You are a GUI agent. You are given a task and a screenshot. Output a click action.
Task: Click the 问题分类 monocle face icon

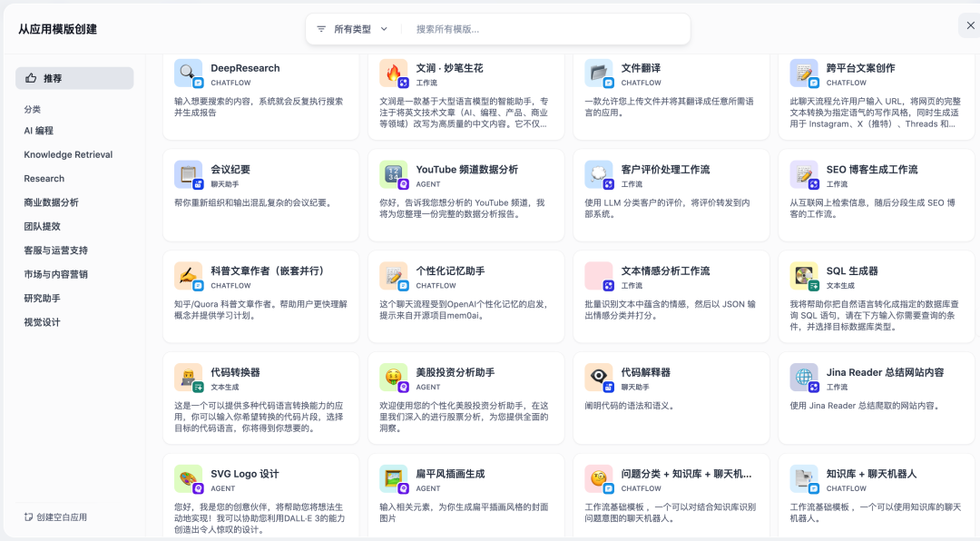point(598,478)
